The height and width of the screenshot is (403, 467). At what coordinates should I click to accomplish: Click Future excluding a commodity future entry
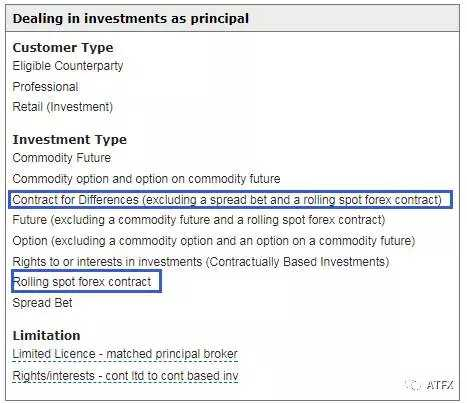click(x=199, y=220)
